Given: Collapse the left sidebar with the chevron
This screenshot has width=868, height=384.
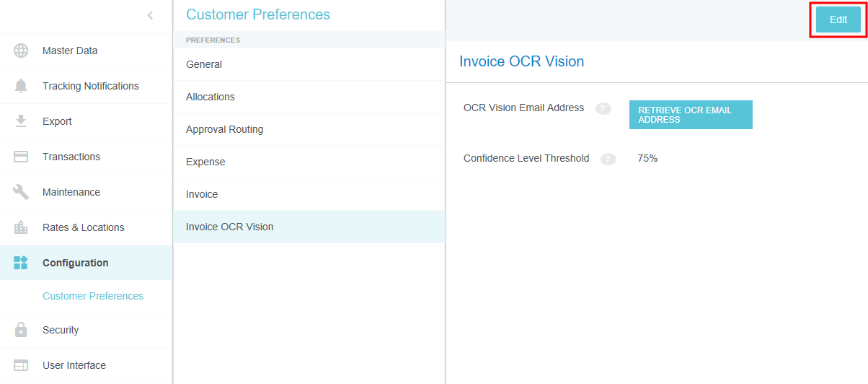Looking at the screenshot, I should (150, 15).
